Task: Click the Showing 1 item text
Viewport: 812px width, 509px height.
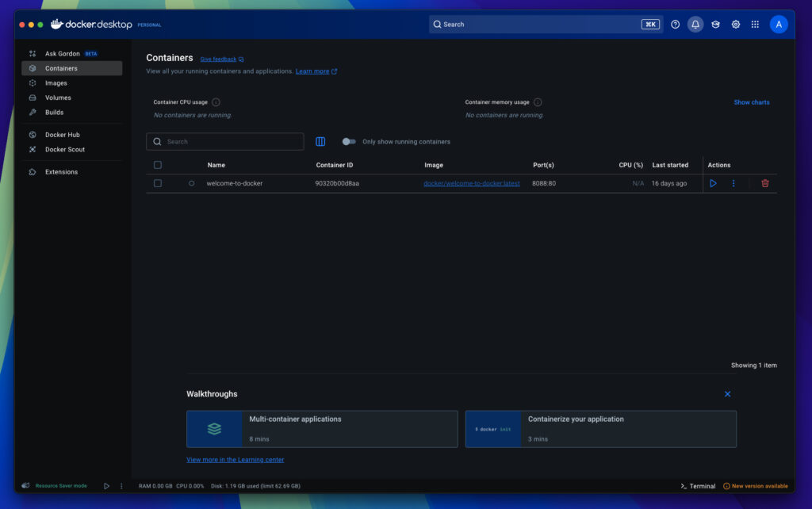Action: pos(753,365)
